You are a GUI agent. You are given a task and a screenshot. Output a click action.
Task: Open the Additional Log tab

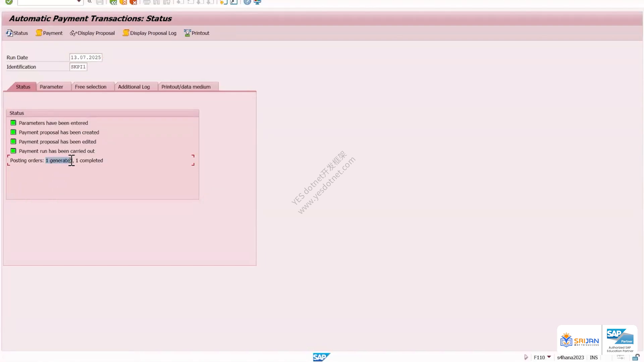[134, 87]
